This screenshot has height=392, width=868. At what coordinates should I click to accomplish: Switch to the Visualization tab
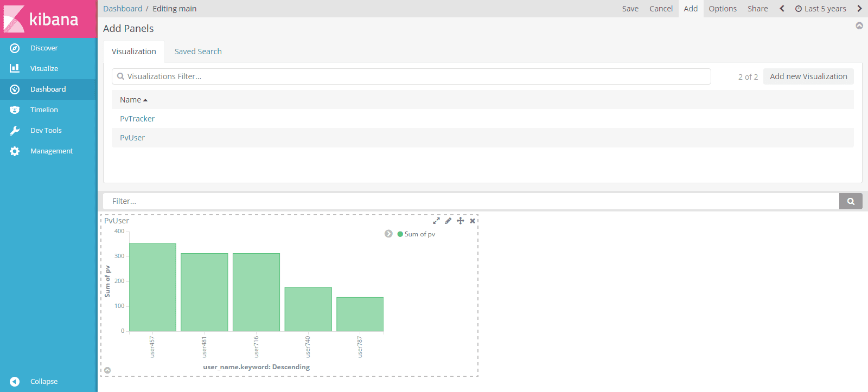click(x=134, y=52)
